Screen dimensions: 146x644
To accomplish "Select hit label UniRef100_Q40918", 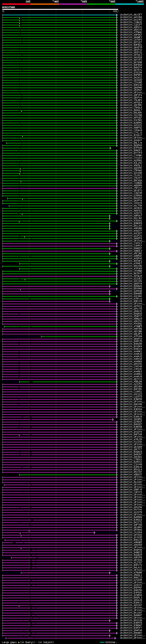I will click(x=131, y=58).
